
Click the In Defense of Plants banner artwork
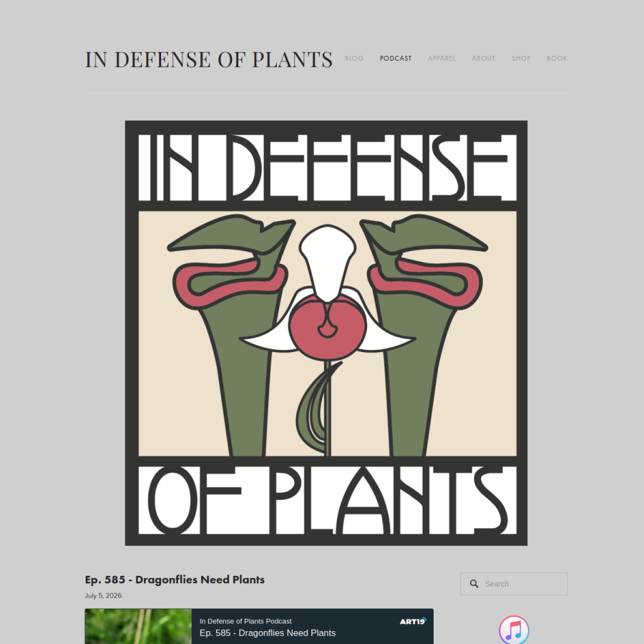326,333
